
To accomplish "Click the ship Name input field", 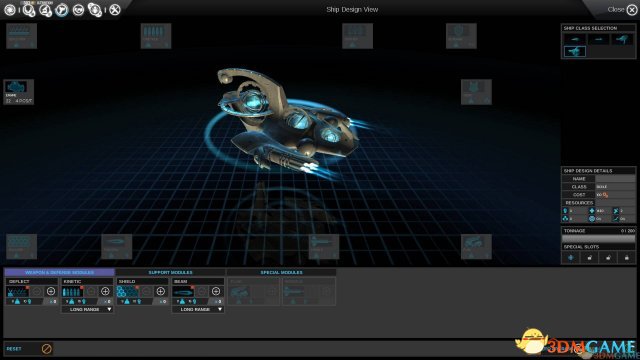I will click(x=615, y=179).
